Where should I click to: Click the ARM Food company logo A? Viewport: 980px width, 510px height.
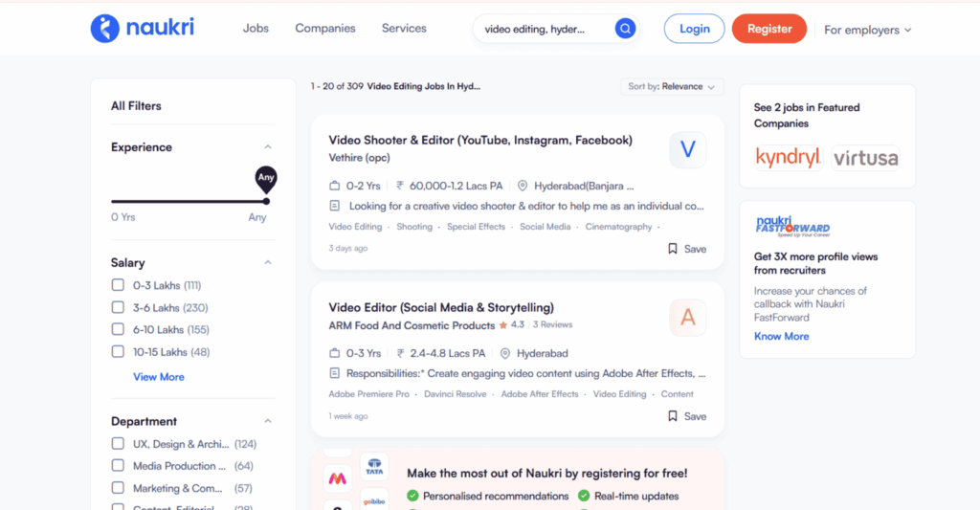[687, 318]
